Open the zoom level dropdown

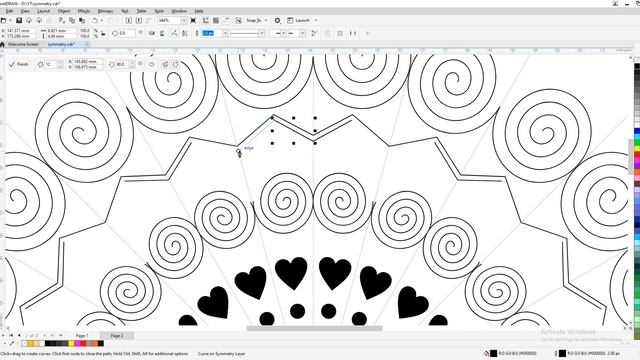click(x=184, y=20)
